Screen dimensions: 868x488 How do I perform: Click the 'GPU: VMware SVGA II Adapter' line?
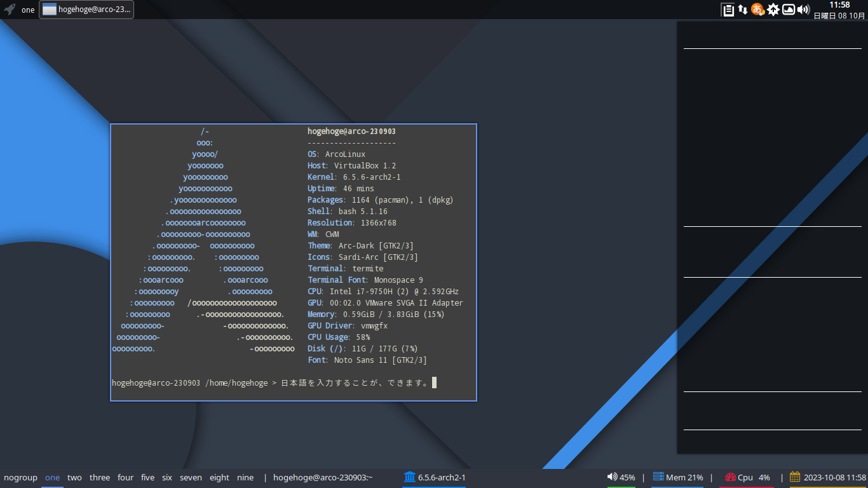pyautogui.click(x=385, y=303)
